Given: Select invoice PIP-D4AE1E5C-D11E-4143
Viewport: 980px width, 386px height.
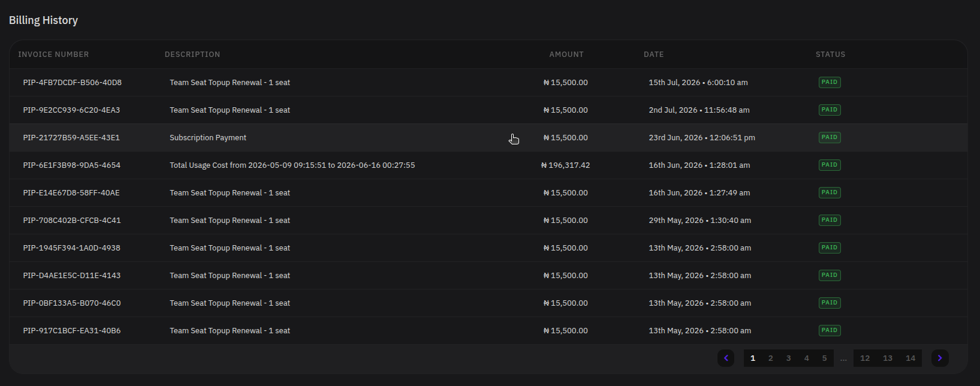Looking at the screenshot, I should (x=72, y=276).
